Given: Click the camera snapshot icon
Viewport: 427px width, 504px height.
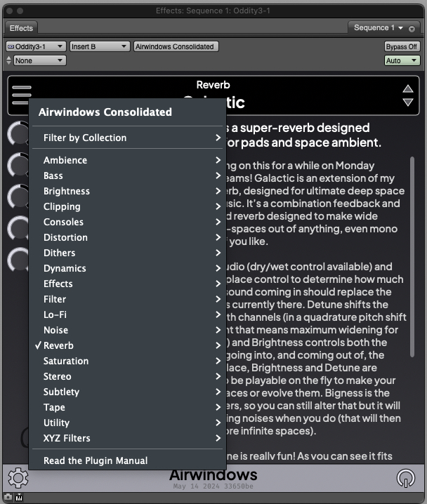Looking at the screenshot, I should click(x=8, y=497).
